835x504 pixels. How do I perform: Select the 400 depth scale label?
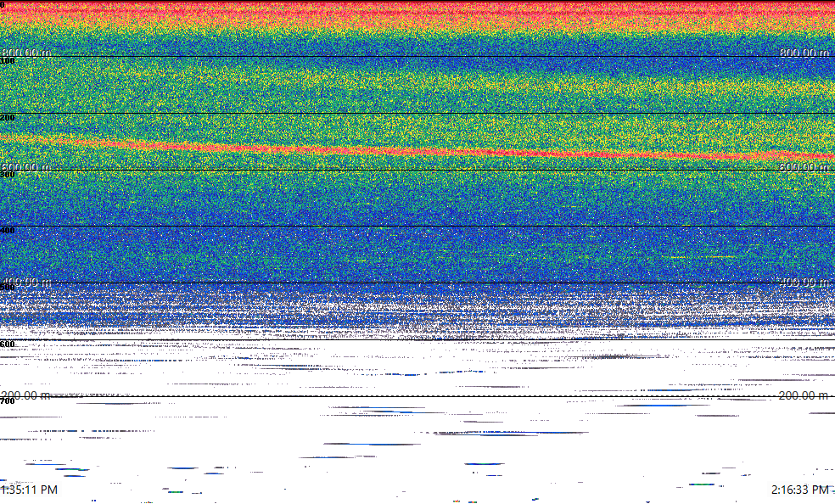[8, 231]
